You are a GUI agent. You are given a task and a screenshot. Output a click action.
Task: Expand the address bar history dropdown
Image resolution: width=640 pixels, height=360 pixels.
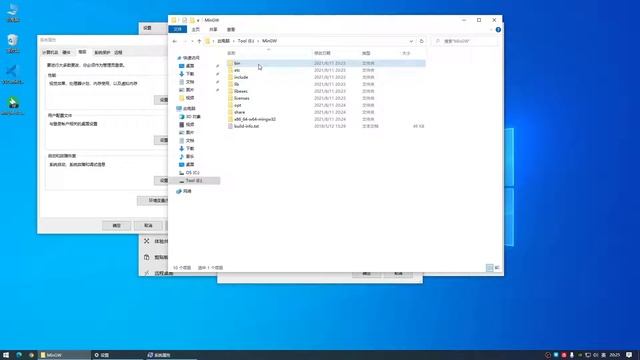tap(411, 41)
